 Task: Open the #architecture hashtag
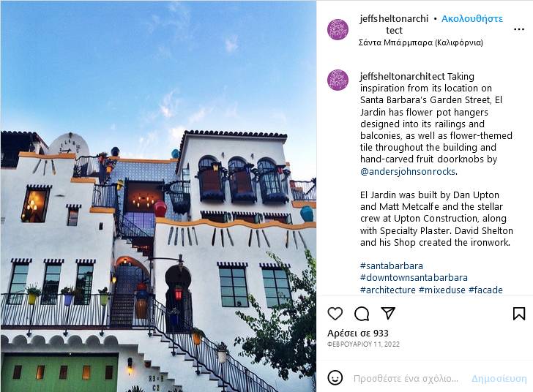click(388, 290)
